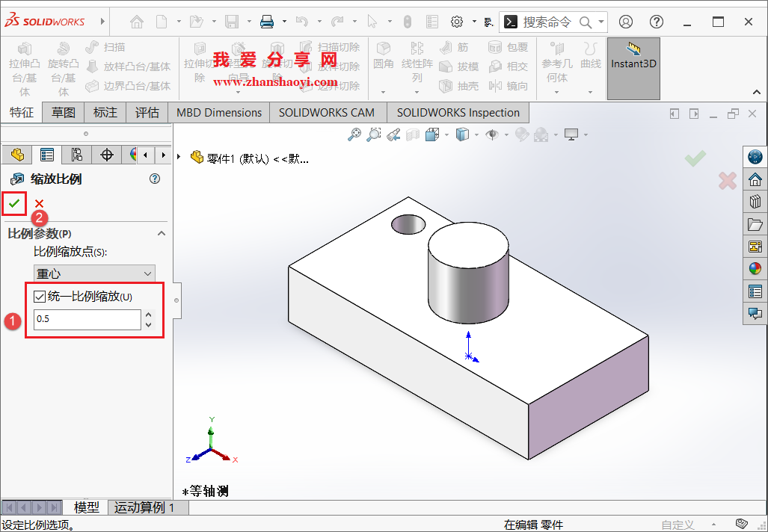The height and width of the screenshot is (532, 768).
Task: Toggle the Instant3D button
Action: pyautogui.click(x=633, y=69)
